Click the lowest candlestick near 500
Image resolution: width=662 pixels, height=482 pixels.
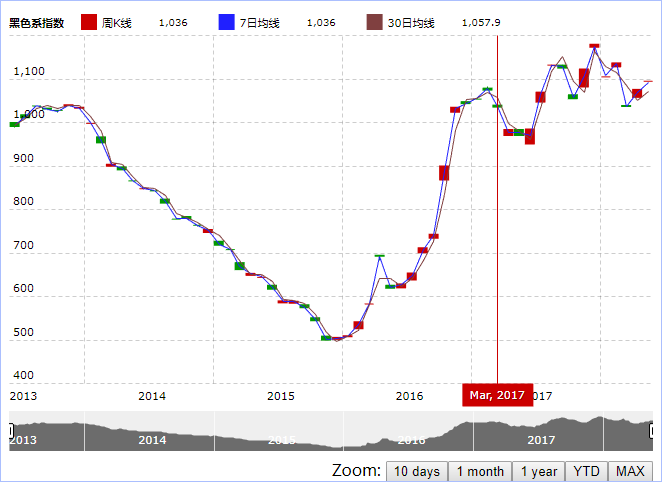[326, 338]
